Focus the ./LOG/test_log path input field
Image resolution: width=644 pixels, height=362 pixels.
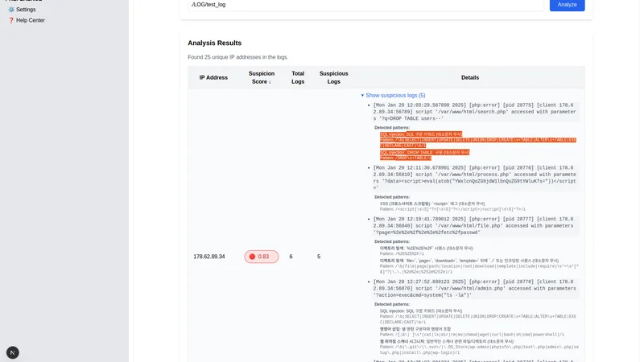[x=365, y=5]
